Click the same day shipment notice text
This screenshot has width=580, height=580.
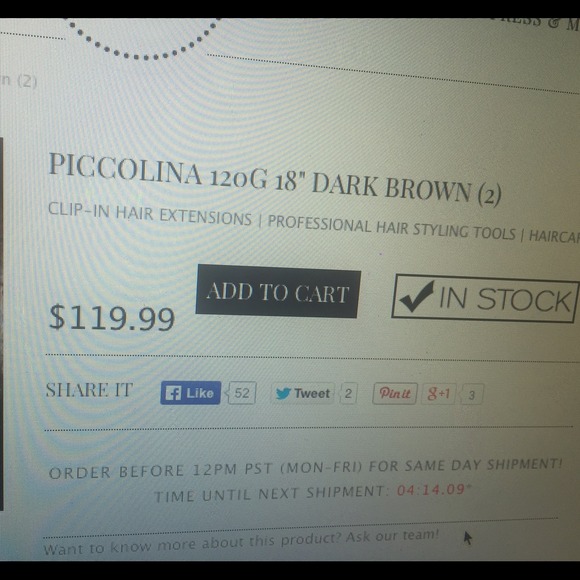pos(306,469)
